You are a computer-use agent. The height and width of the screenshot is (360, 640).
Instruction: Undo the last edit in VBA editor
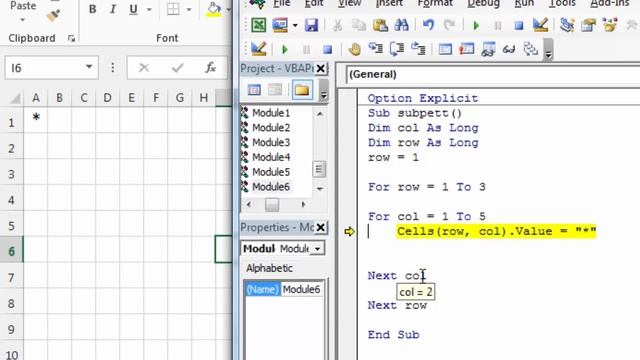coord(428,25)
